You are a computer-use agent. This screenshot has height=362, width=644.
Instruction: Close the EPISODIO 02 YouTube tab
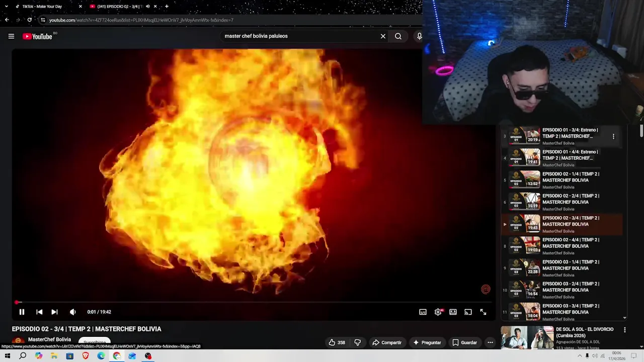coord(155,7)
